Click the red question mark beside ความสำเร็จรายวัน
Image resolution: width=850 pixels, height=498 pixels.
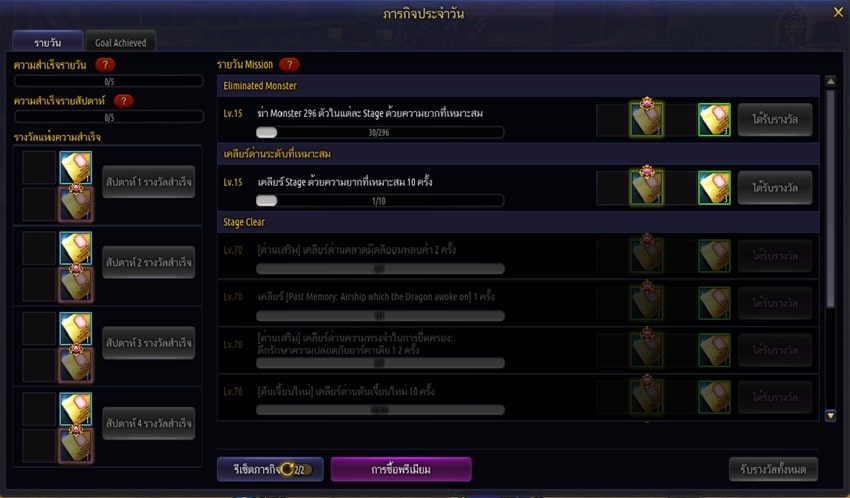click(x=105, y=65)
